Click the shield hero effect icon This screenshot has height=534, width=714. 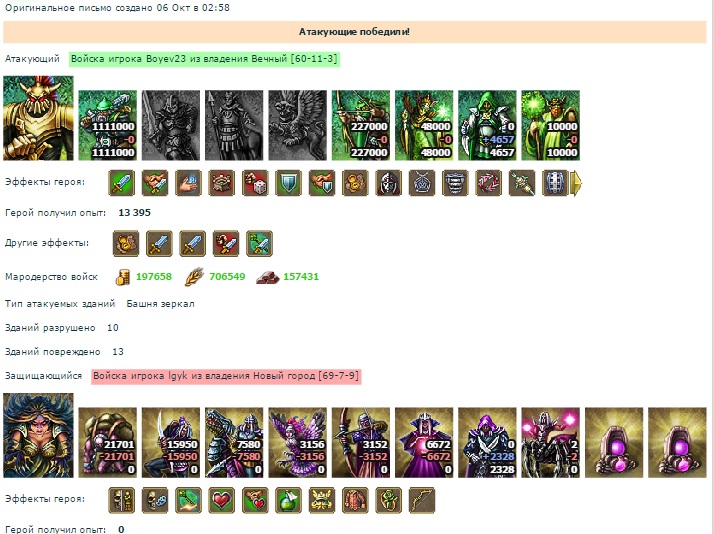pyautogui.click(x=288, y=183)
